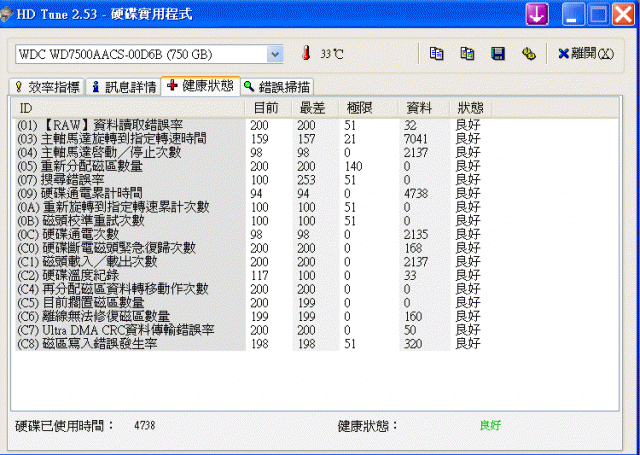This screenshot has width=640, height=455.
Task: Switch to the 訊息詳情 tab
Action: tap(124, 87)
